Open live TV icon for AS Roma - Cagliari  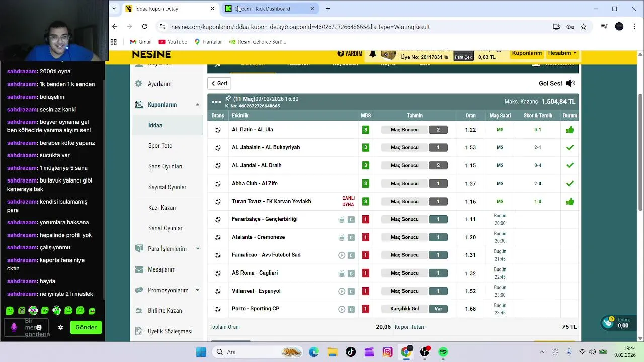coord(342,274)
